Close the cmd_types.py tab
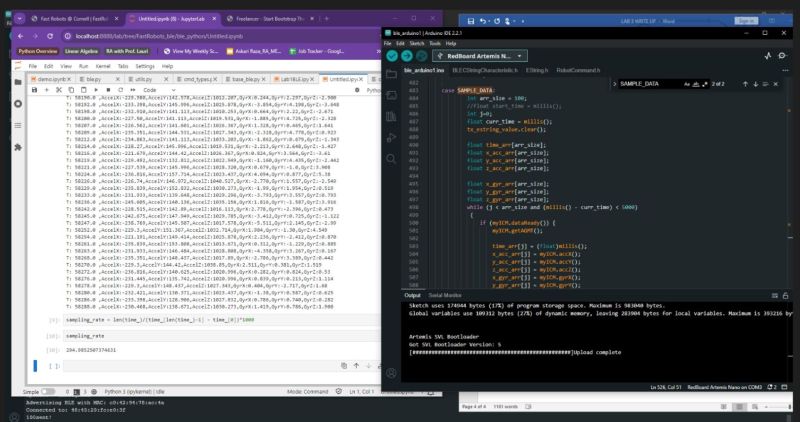 click(x=214, y=80)
